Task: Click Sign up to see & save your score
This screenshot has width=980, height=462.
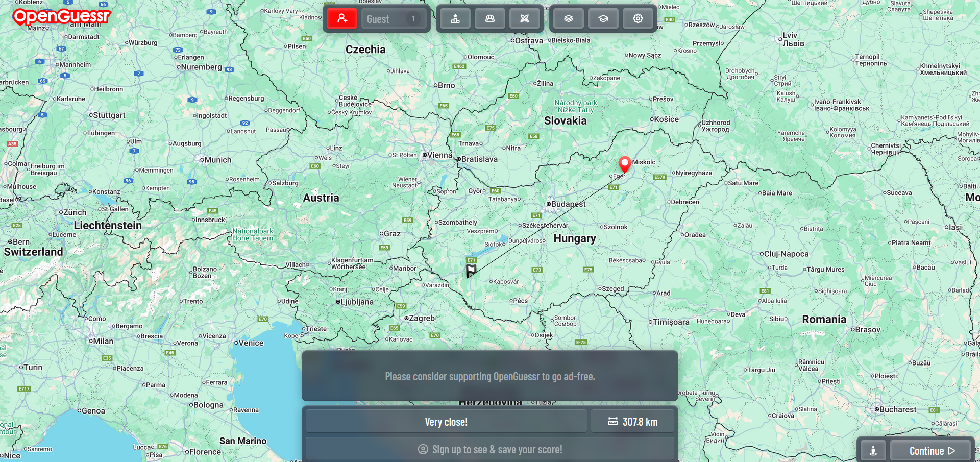Action: click(490, 449)
